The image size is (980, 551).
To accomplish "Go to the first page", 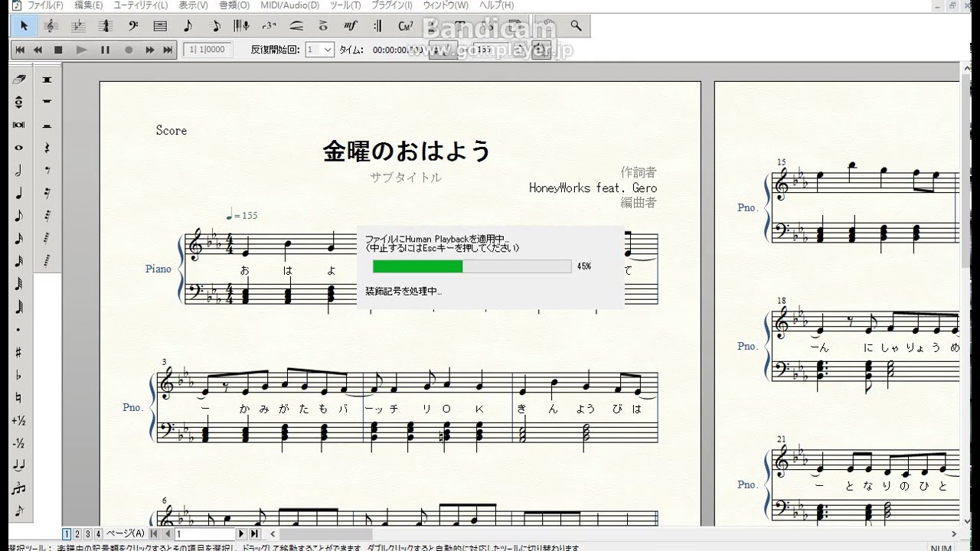I will click(x=155, y=534).
